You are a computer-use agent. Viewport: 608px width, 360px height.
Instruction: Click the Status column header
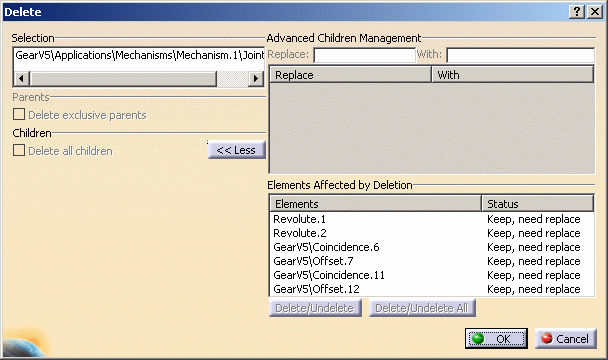point(538,204)
